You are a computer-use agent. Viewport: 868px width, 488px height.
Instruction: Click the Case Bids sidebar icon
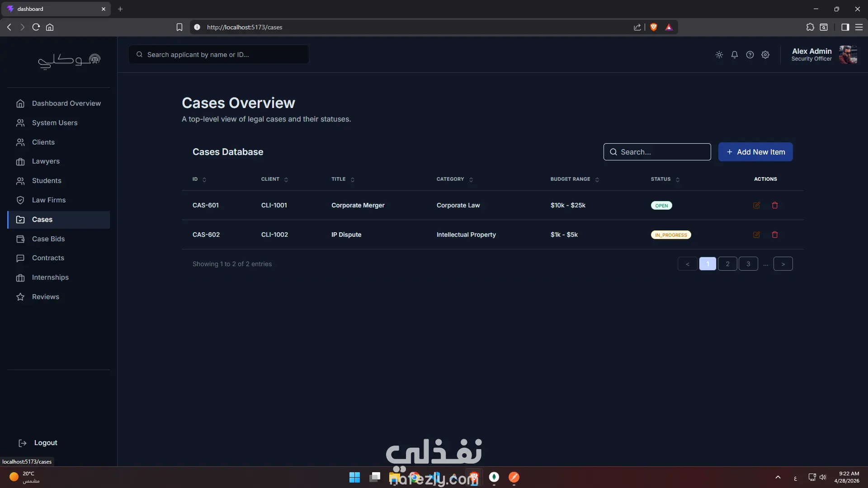pos(20,239)
